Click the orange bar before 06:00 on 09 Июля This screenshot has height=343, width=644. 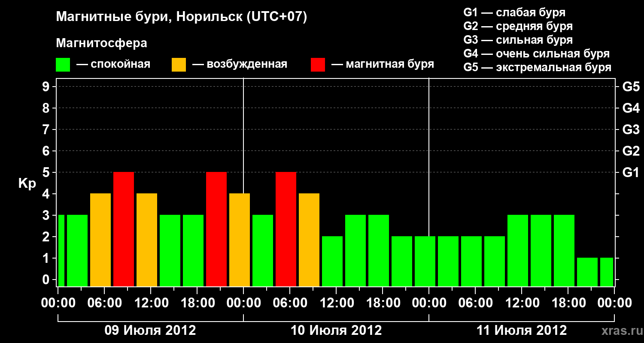click(x=100, y=240)
